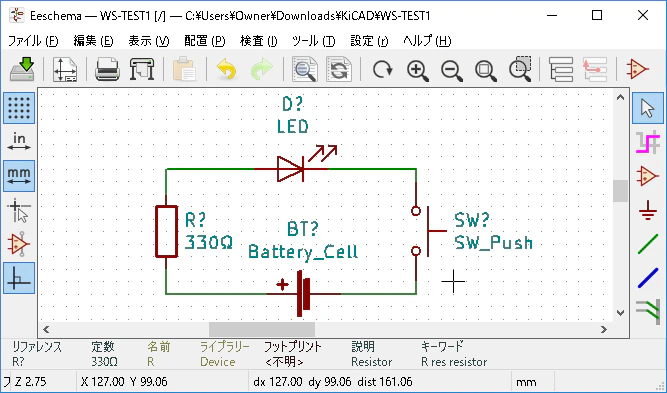Image resolution: width=667 pixels, height=393 pixels.
Task: Open Symbol Editor icon in top toolbar
Action: pyautogui.click(x=637, y=69)
